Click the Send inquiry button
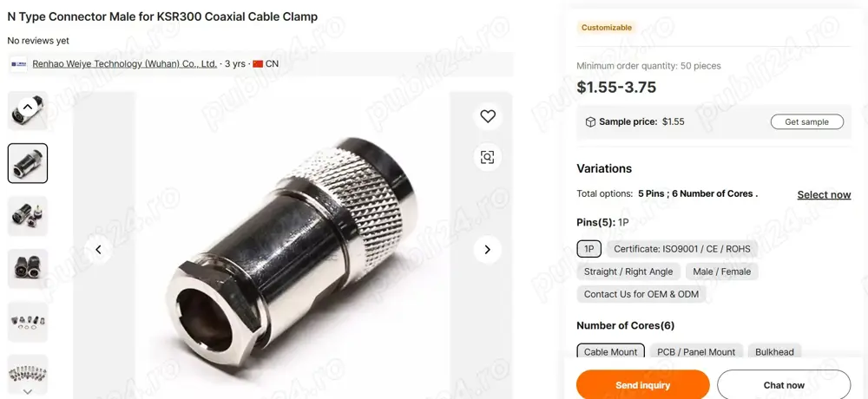This screenshot has width=868, height=399. coord(642,384)
